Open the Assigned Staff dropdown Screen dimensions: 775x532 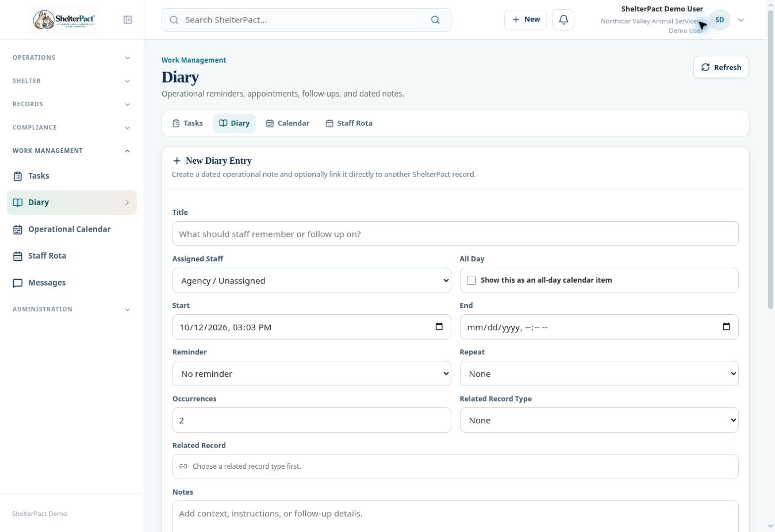pos(312,280)
